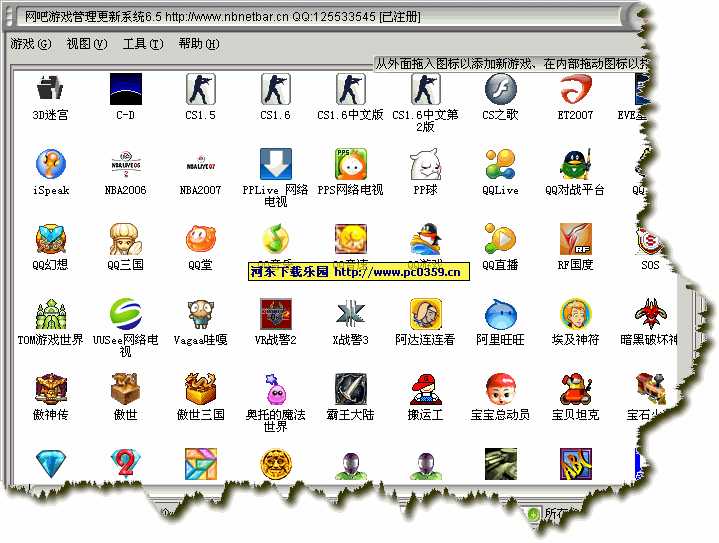Select the 3D迷宫 game icon
The height and width of the screenshot is (543, 719).
tap(50, 89)
